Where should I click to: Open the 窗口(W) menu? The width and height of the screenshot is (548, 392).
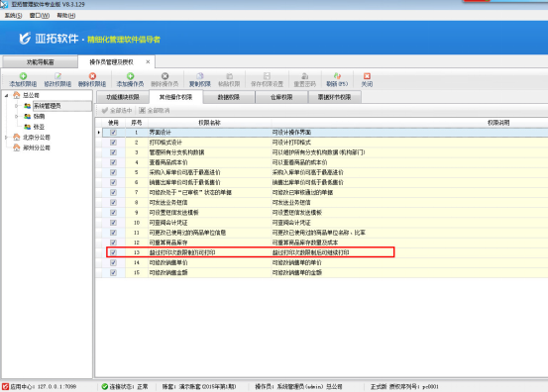40,16
